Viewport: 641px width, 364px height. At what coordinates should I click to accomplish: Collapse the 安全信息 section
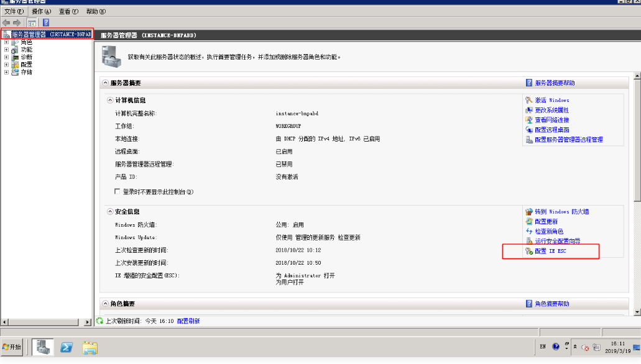[x=110, y=212]
